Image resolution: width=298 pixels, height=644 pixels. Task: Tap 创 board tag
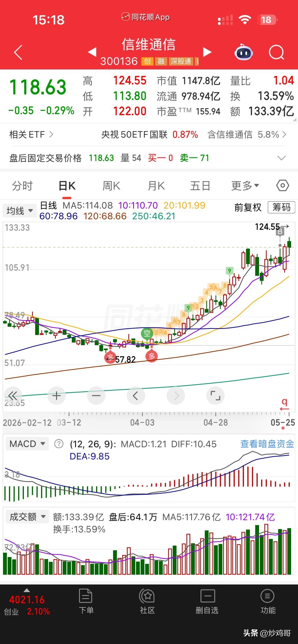pos(147,61)
